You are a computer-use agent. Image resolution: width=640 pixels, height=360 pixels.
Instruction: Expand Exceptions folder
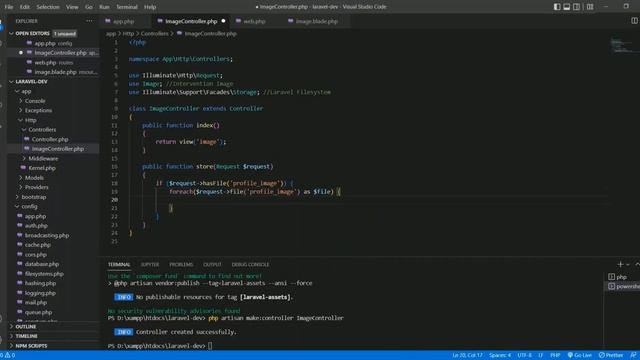coord(38,110)
